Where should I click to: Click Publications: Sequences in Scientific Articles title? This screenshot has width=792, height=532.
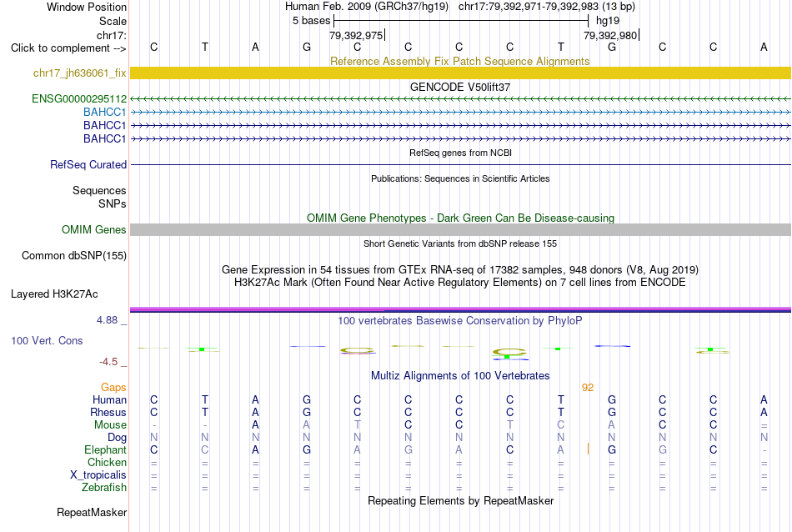click(x=460, y=178)
